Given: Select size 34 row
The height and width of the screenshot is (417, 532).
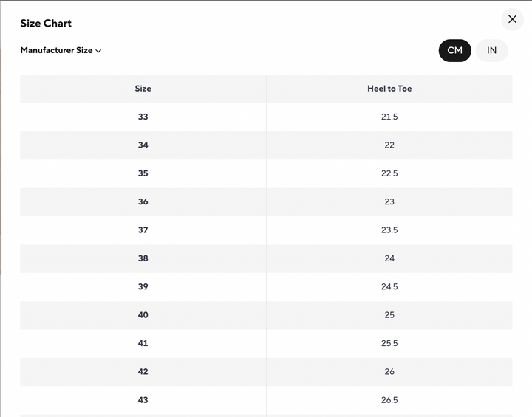Looking at the screenshot, I should tap(143, 145).
